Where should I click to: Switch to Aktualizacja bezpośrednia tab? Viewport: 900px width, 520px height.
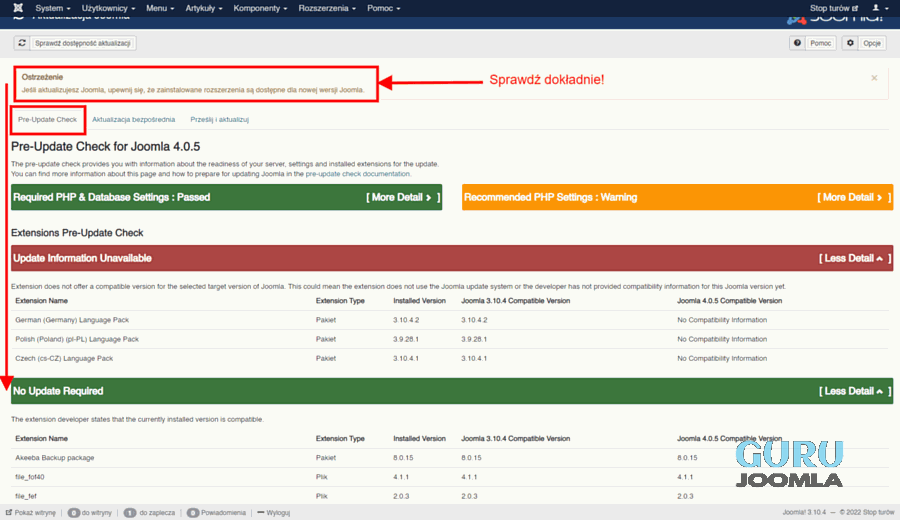[133, 119]
